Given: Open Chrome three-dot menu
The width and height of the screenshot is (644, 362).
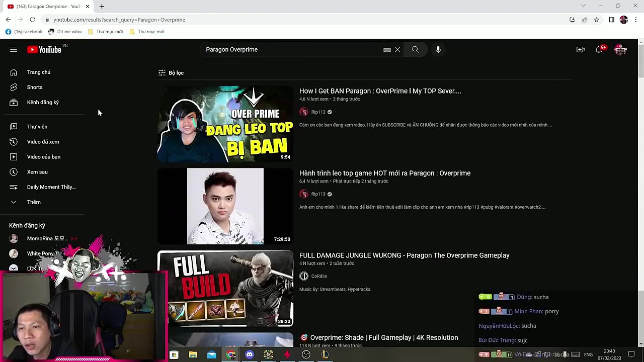Looking at the screenshot, I should (x=636, y=20).
